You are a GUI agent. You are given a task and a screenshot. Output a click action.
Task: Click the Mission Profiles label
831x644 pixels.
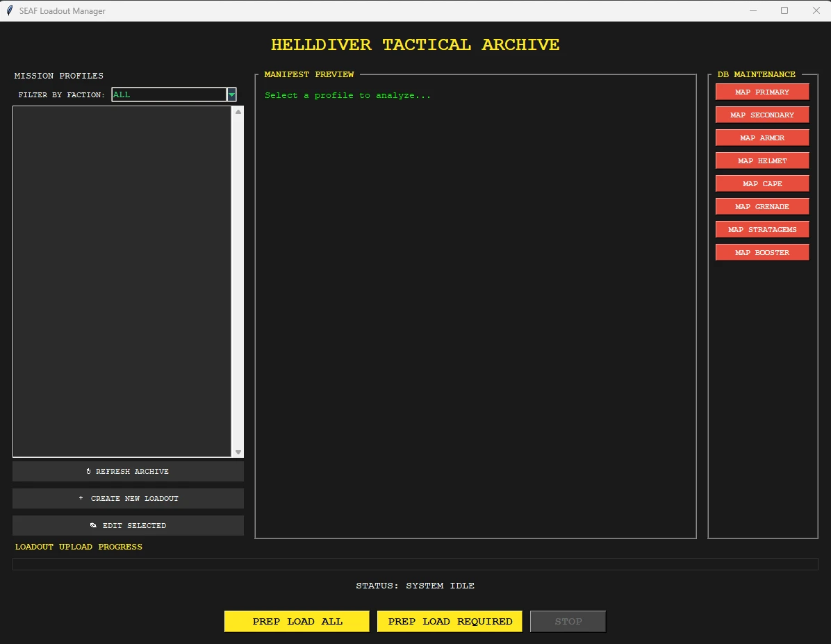click(59, 76)
